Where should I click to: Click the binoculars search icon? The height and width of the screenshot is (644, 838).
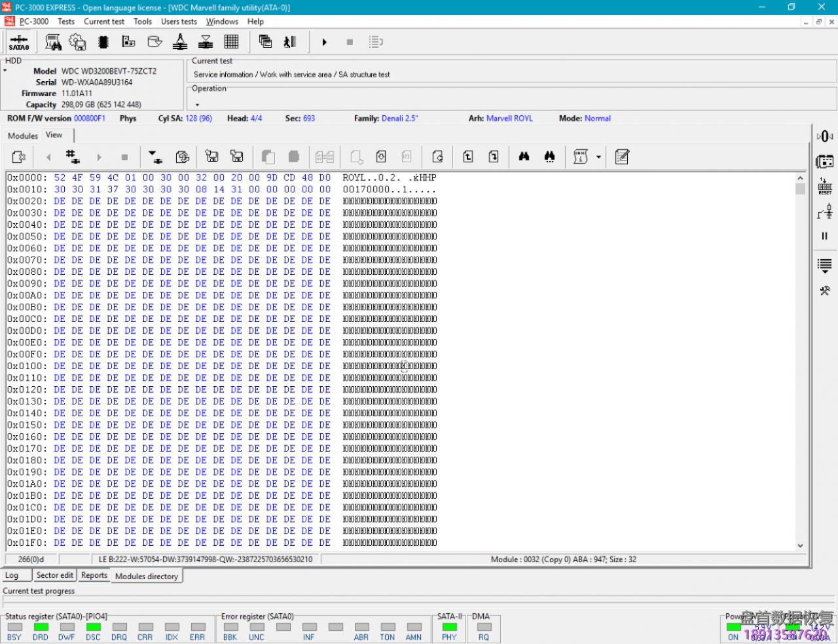524,157
